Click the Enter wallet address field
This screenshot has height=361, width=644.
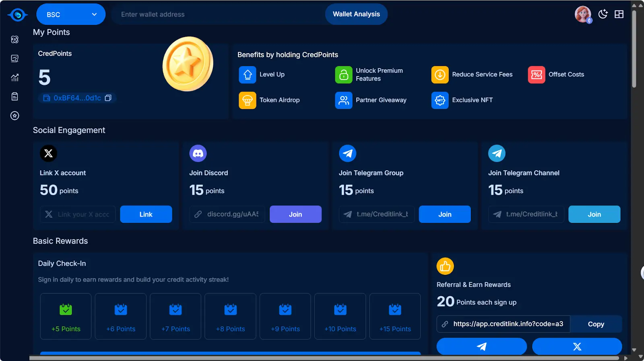pos(217,14)
